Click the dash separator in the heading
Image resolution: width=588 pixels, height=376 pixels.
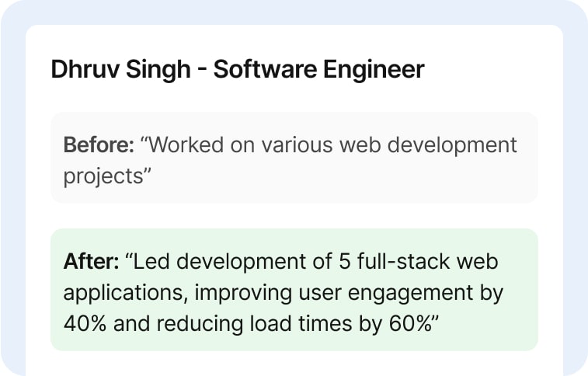pyautogui.click(x=201, y=71)
